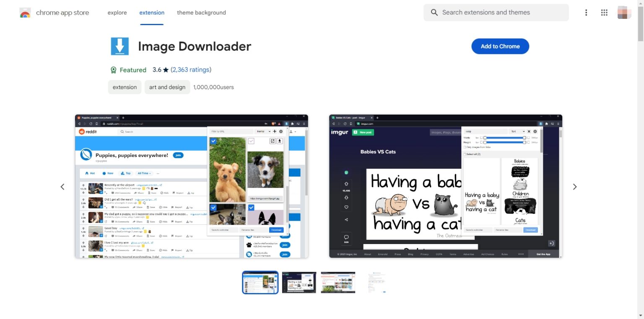Select the art and design category chip
Screen dimensions: 644x319
(167, 87)
